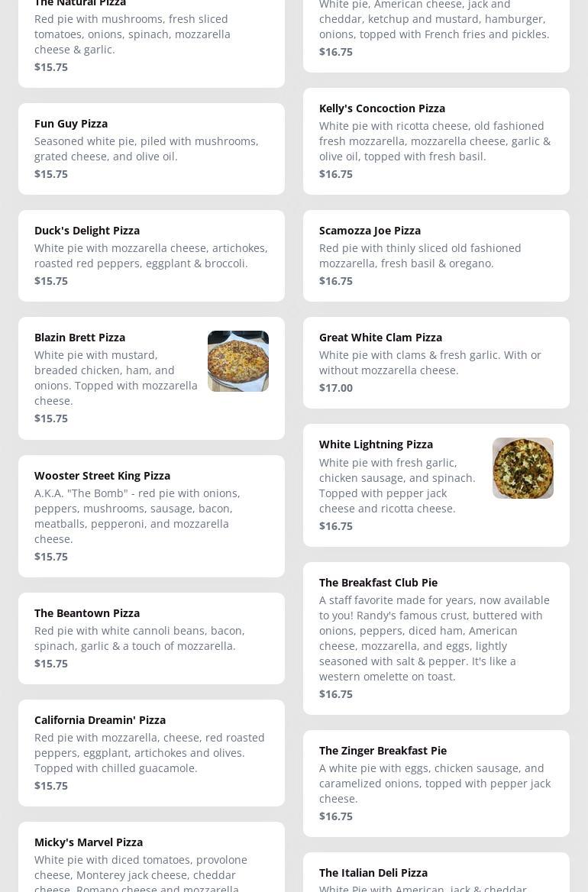Select Duck's Delight Pizza menu card
The height and width of the screenshot is (892, 588).
(x=151, y=256)
